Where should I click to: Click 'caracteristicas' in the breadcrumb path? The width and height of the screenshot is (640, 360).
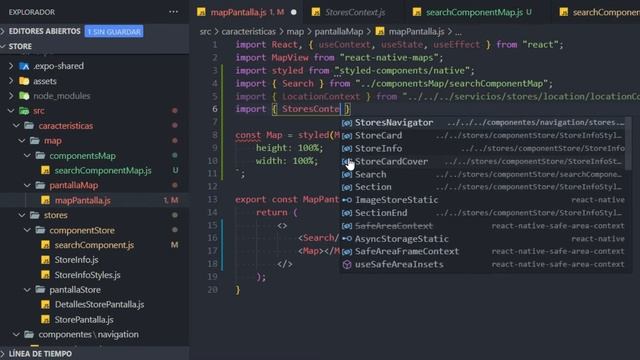pyautogui.click(x=249, y=31)
